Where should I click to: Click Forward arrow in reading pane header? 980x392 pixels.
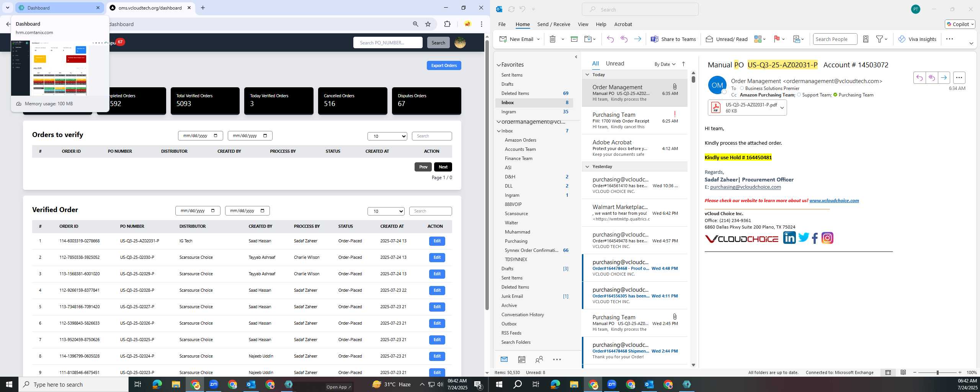click(x=944, y=78)
